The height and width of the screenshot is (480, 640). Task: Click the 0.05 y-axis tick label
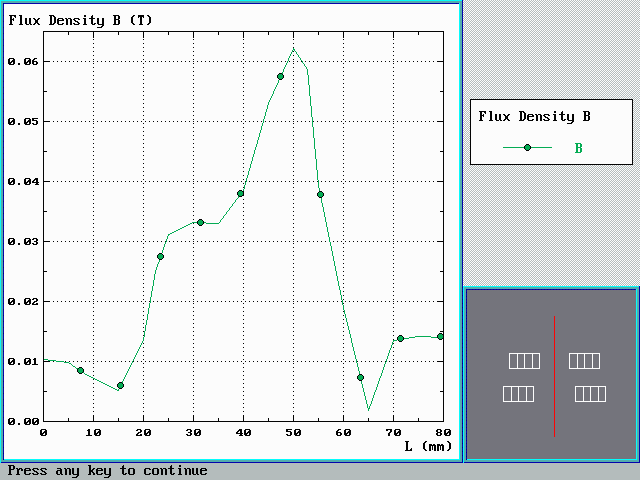tap(23, 122)
